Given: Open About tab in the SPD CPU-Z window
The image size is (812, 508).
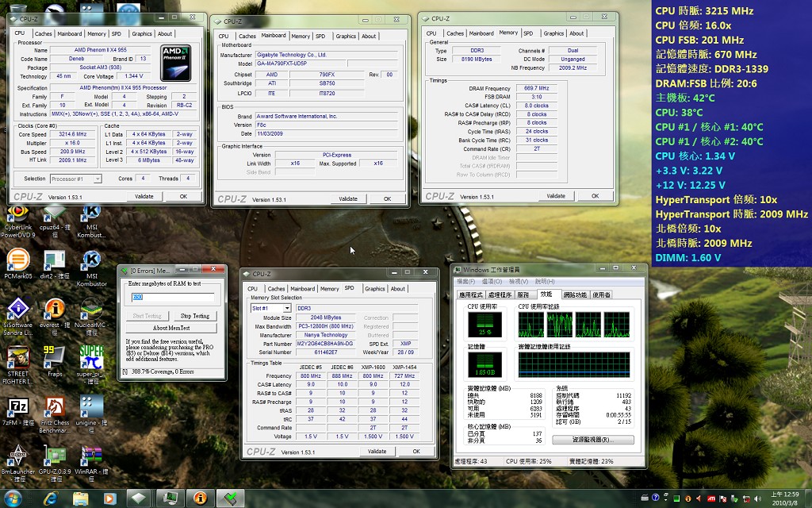Looking at the screenshot, I should tap(398, 289).
